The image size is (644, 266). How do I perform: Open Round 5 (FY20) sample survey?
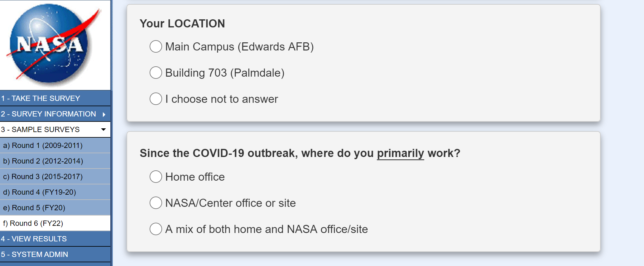[x=34, y=208]
